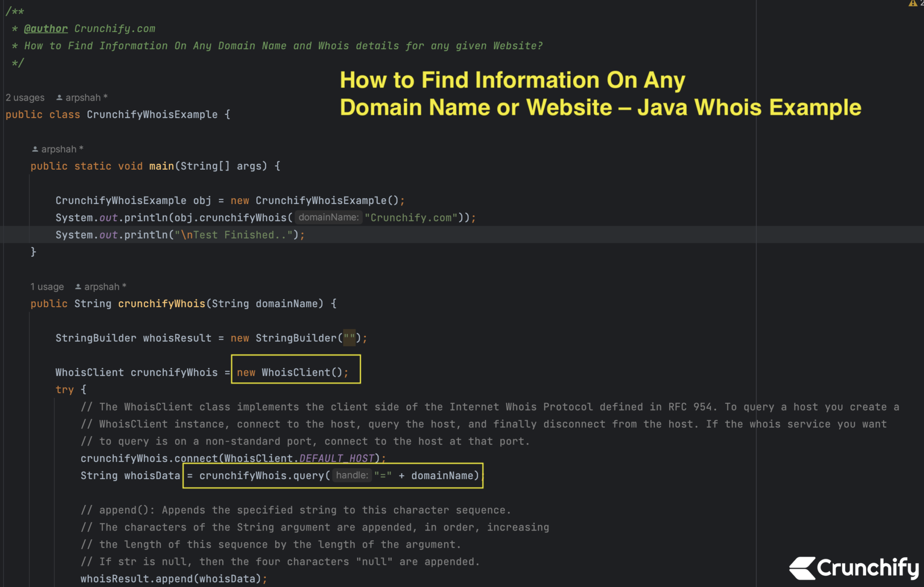Click the println Test Finished statement line
The width and height of the screenshot is (924, 587).
click(x=180, y=234)
